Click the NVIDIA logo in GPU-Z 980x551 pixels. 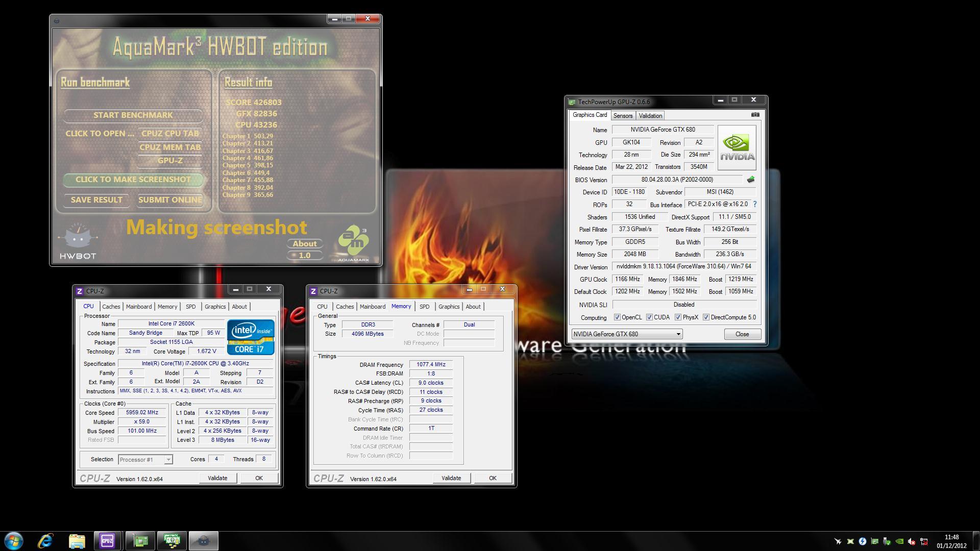pyautogui.click(x=737, y=148)
